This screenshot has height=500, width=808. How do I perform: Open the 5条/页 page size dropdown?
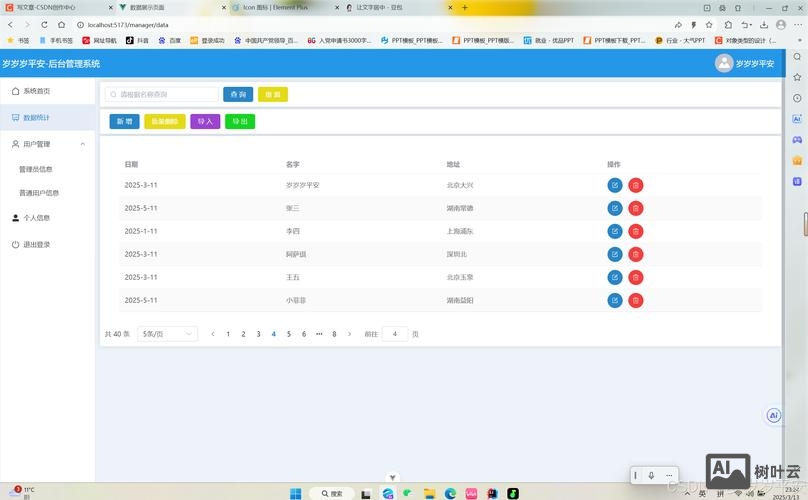click(167, 334)
